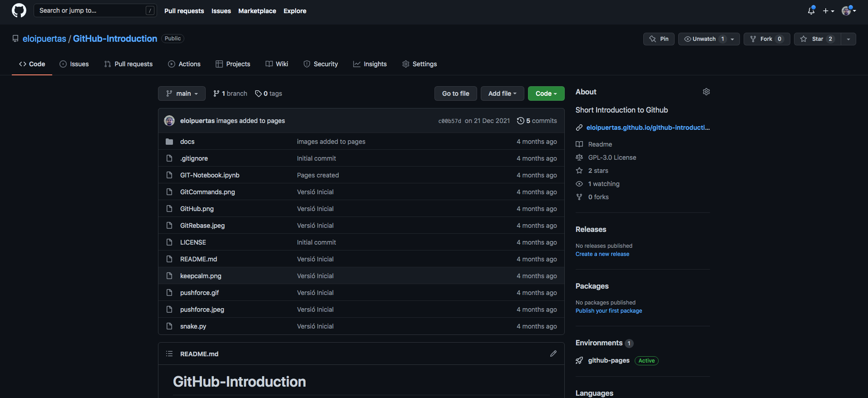Click the commit history clock icon
This screenshot has height=398, width=868.
[x=520, y=121]
